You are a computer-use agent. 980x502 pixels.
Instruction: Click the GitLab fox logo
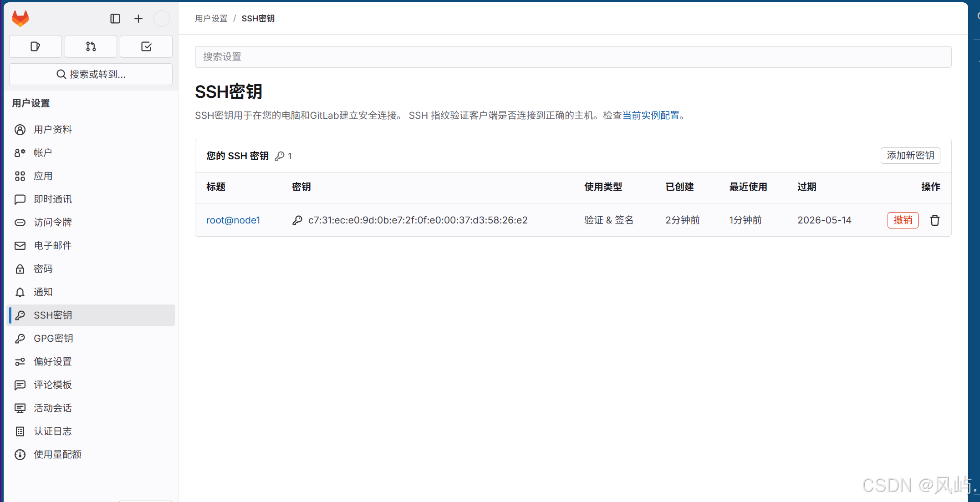click(20, 19)
